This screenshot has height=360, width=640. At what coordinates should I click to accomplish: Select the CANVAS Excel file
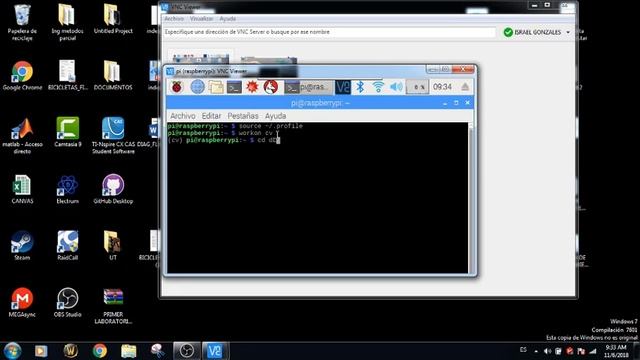pyautogui.click(x=22, y=189)
